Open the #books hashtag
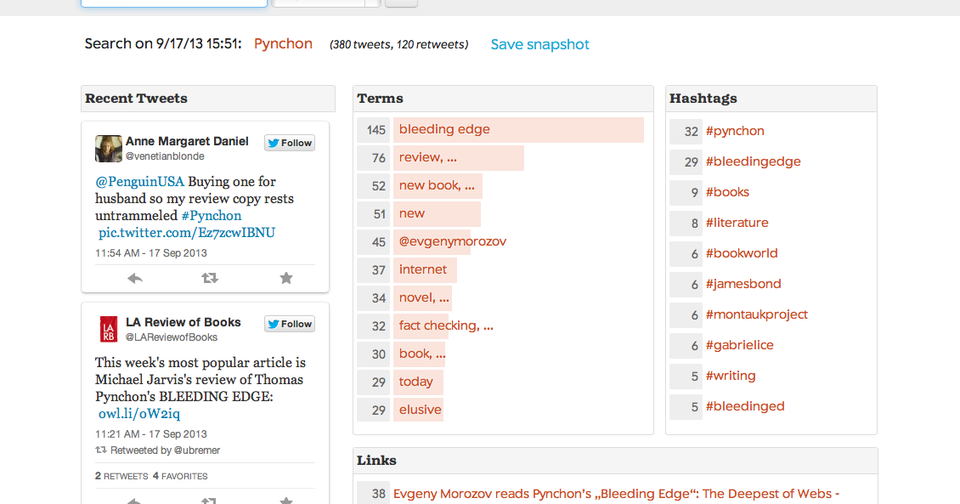This screenshot has height=504, width=960. point(727,192)
